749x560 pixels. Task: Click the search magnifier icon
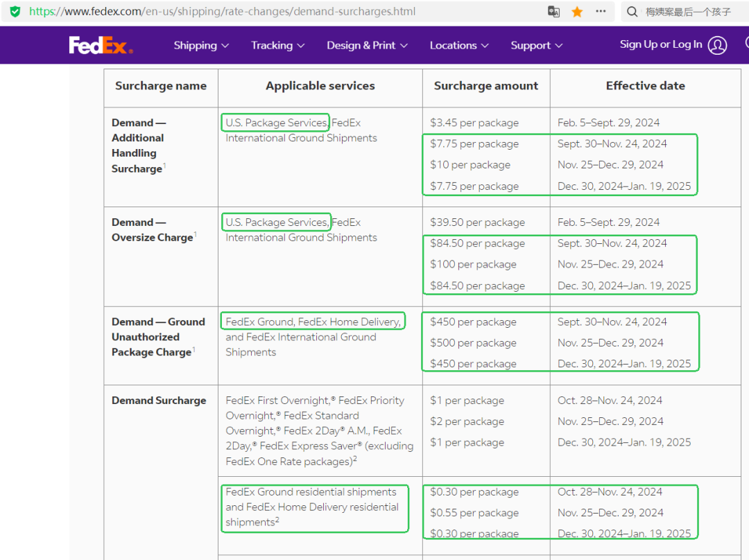[x=632, y=12]
